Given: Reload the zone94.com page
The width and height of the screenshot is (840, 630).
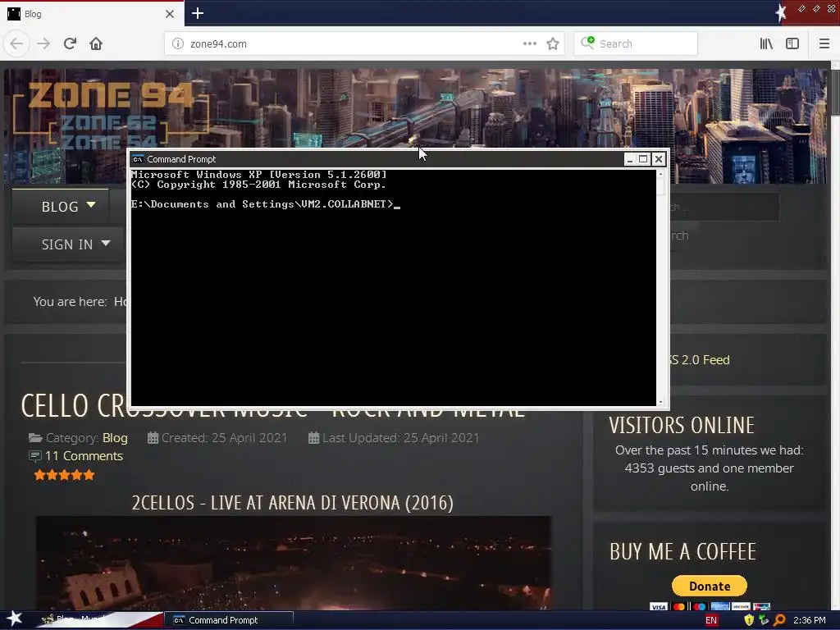Looking at the screenshot, I should pos(70,43).
